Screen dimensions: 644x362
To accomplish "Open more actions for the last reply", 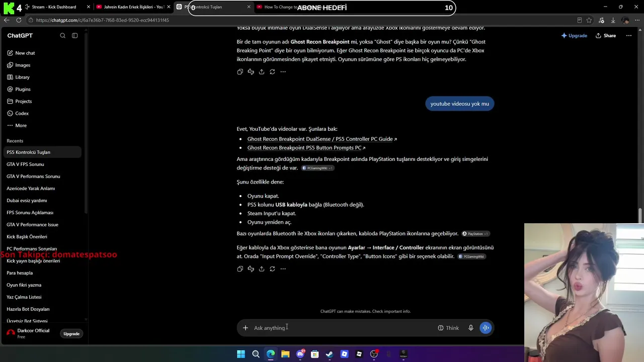I will coord(283,269).
